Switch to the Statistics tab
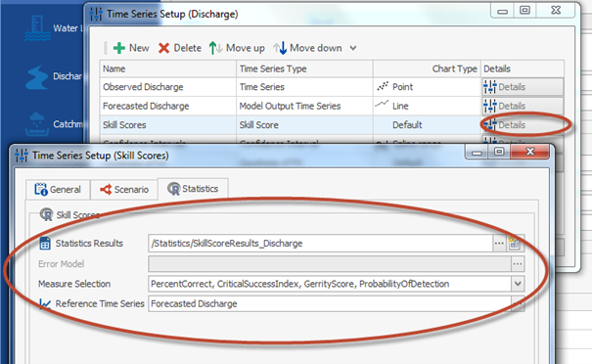 tap(193, 189)
